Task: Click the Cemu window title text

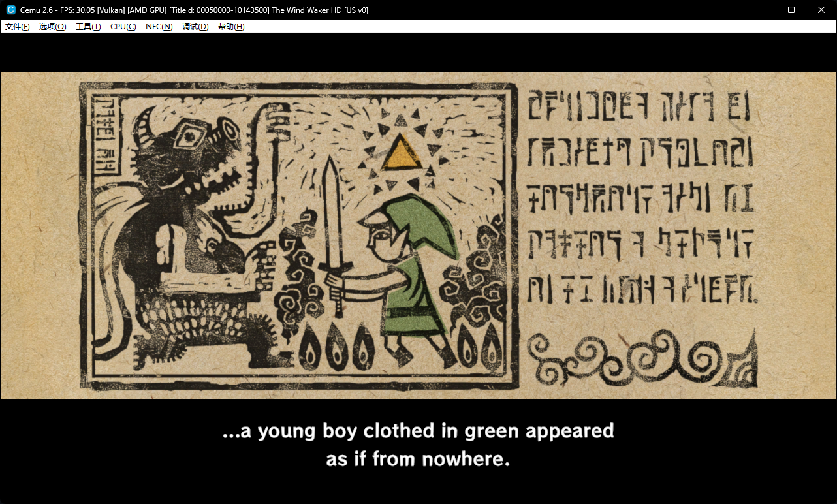Action: (194, 10)
